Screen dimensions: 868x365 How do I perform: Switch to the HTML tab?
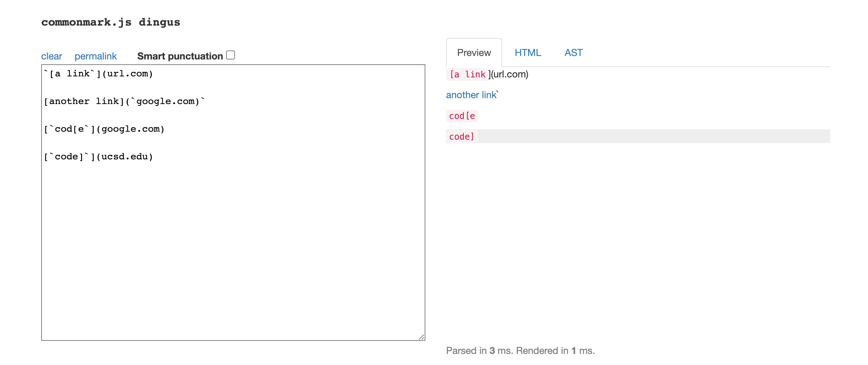pyautogui.click(x=528, y=53)
